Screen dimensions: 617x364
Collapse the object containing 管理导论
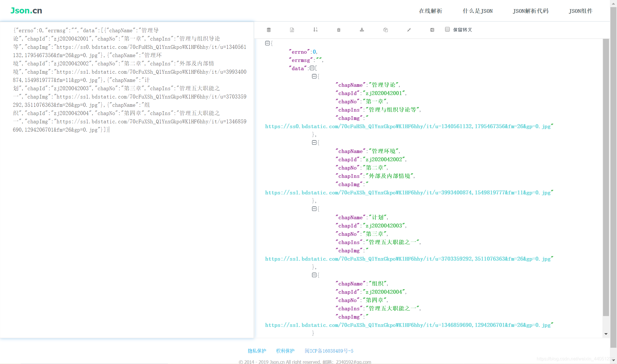click(x=314, y=76)
